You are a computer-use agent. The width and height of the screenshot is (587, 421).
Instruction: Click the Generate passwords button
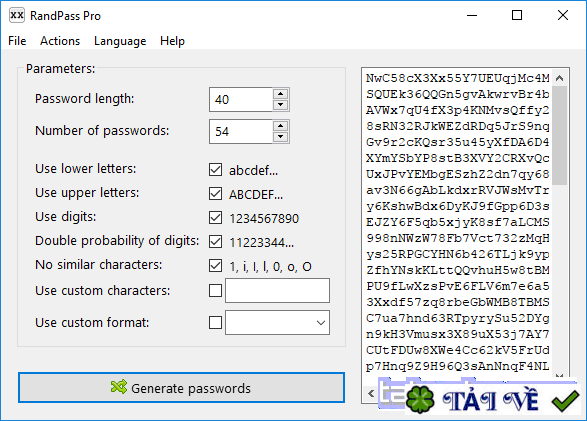181,388
